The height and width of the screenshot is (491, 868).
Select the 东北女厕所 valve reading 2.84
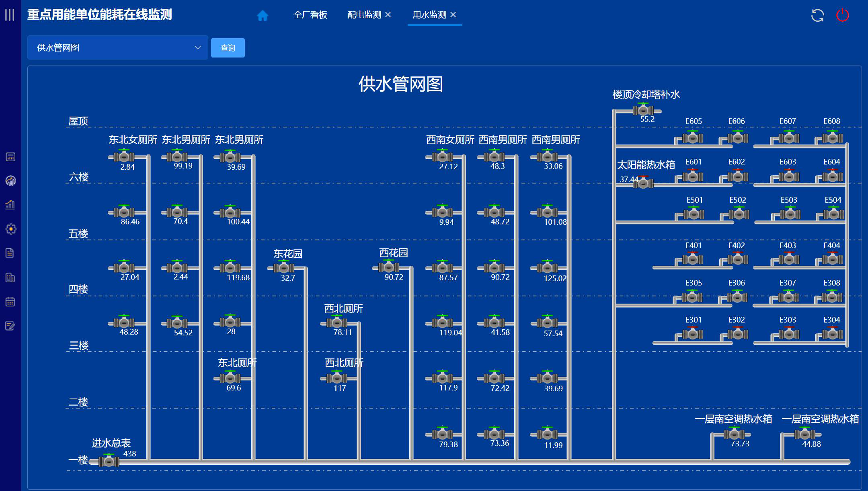[124, 156]
